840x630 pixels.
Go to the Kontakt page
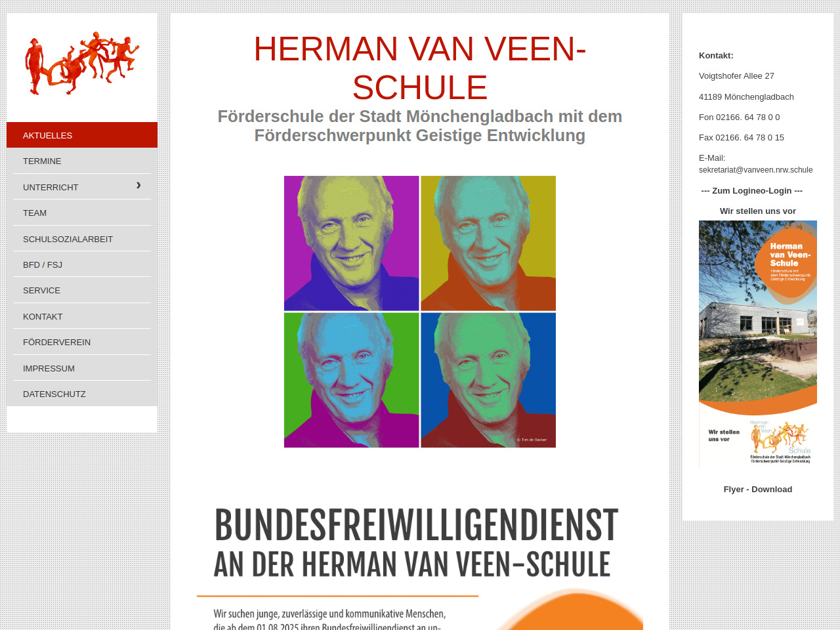82,316
